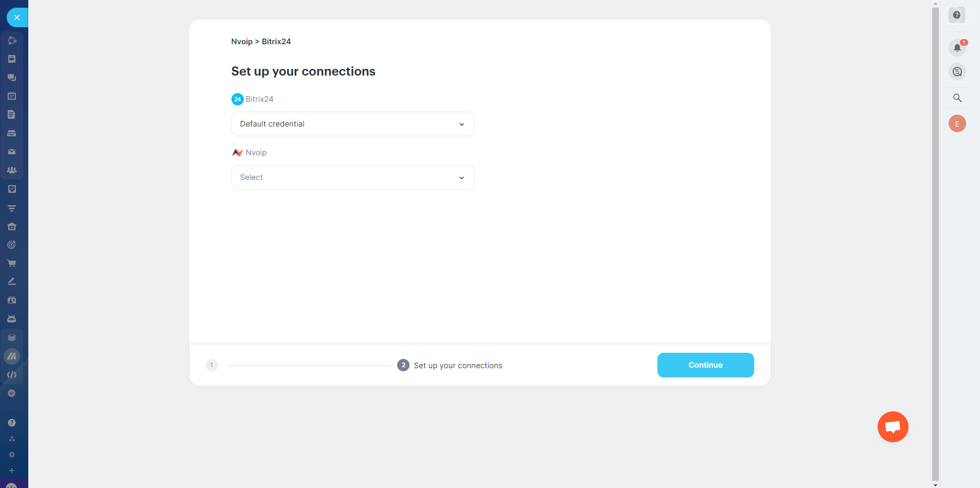Viewport: 980px width, 488px height.
Task: Expand more sidebar items chevron
Action: click(12, 393)
